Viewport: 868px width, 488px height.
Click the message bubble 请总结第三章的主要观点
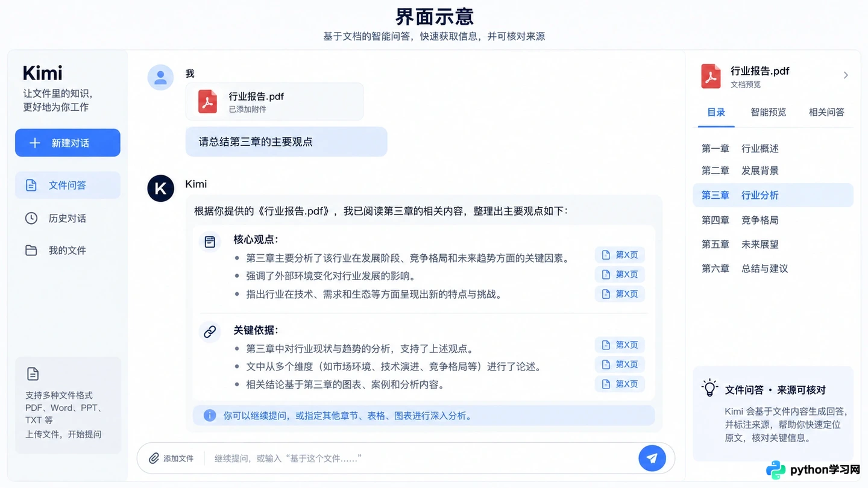[x=286, y=142]
